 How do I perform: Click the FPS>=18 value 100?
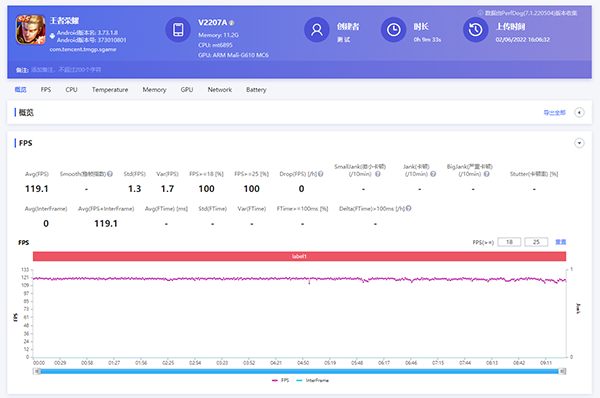pyautogui.click(x=206, y=189)
